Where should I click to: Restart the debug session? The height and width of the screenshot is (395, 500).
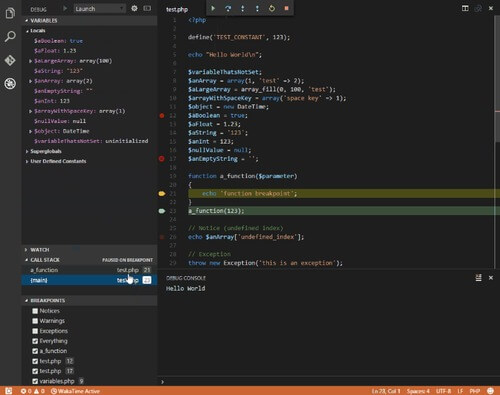click(272, 8)
